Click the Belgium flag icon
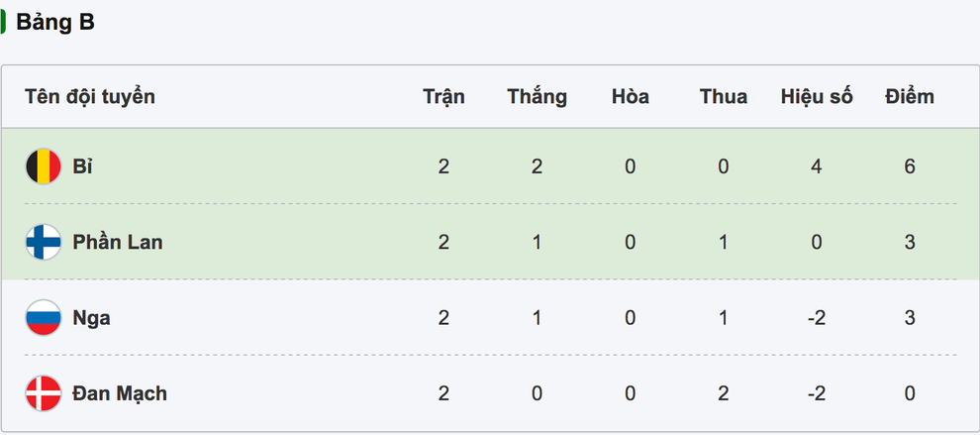 (x=44, y=166)
